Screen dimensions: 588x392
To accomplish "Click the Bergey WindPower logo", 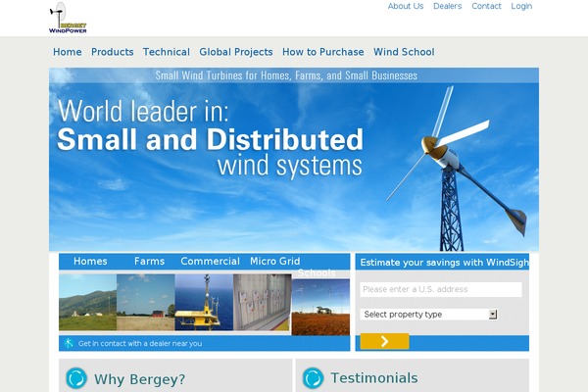I will click(x=68, y=18).
